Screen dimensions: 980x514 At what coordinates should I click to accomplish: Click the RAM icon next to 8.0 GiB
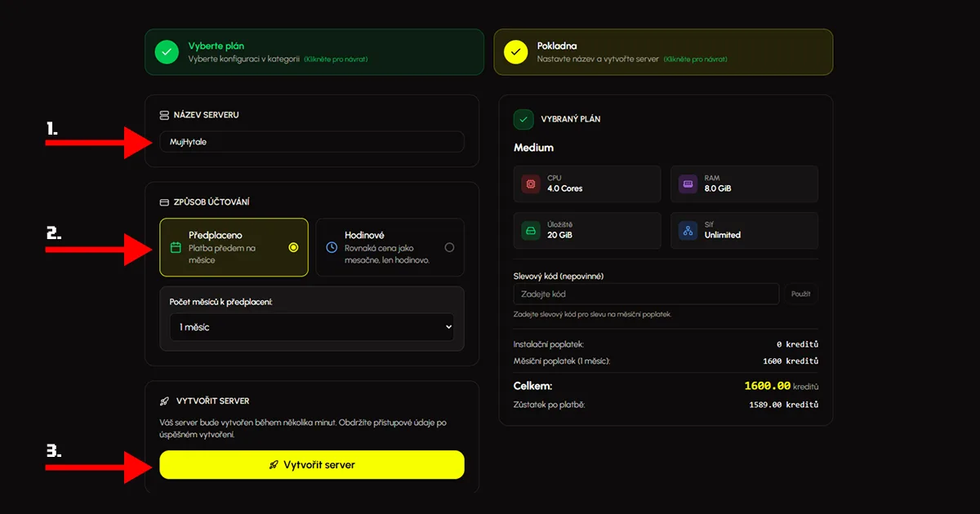pos(686,184)
